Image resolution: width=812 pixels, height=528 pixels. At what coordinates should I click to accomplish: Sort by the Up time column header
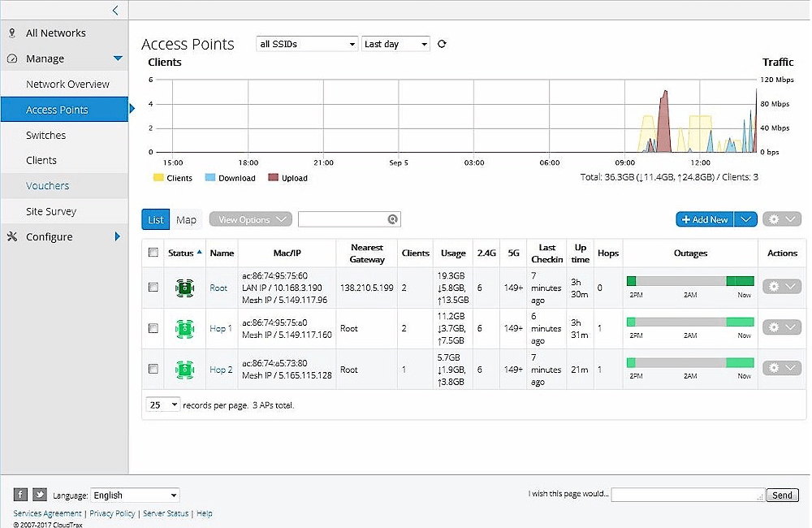coord(580,253)
